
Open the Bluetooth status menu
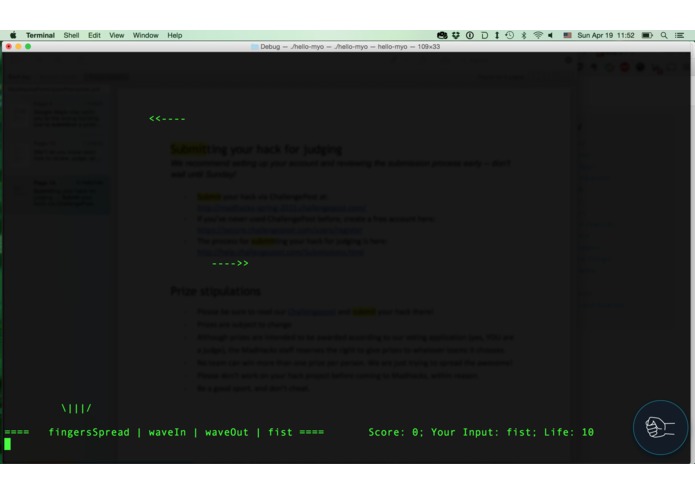click(x=524, y=35)
